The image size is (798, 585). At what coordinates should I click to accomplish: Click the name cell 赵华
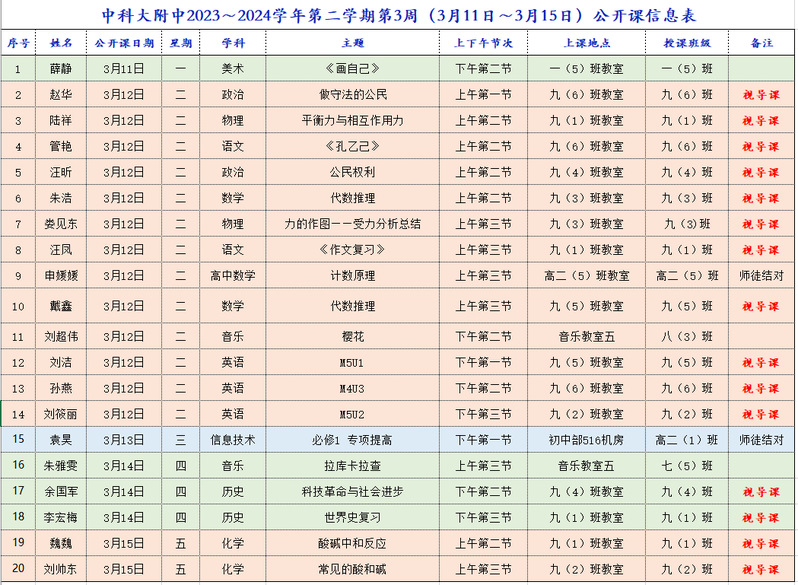61,95
